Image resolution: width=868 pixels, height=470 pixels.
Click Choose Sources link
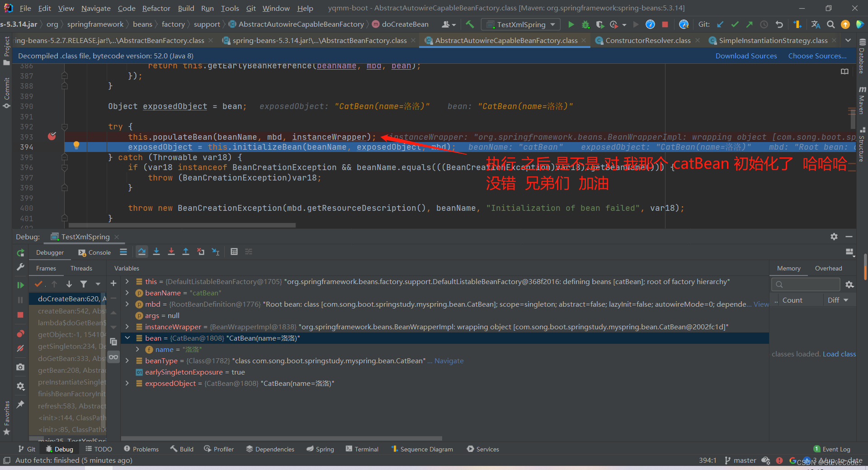pyautogui.click(x=817, y=56)
